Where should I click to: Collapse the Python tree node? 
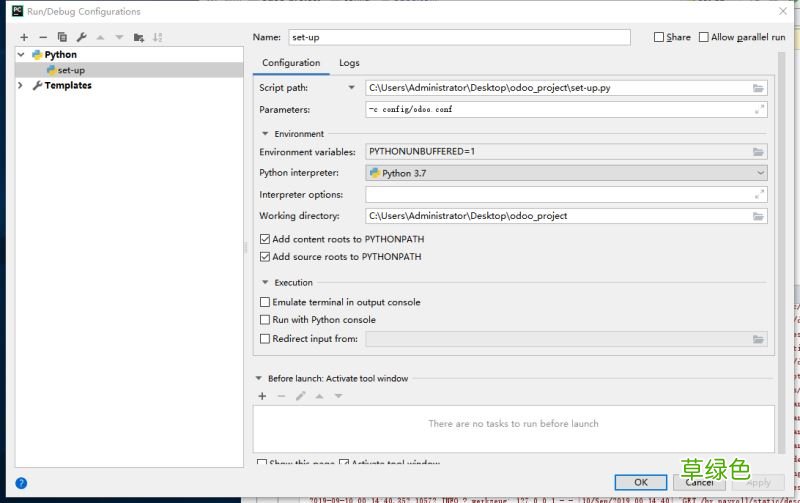tap(21, 55)
